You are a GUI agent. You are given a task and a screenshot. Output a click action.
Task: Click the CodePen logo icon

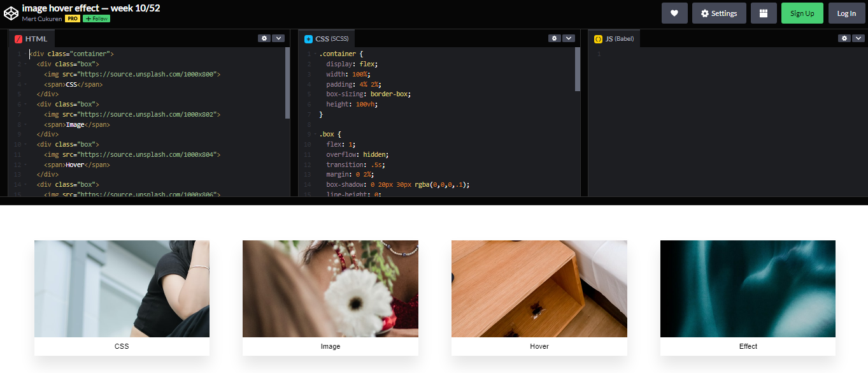click(11, 12)
